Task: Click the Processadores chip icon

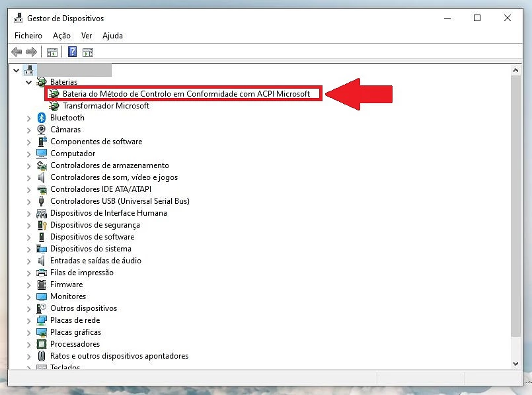Action: pos(42,344)
